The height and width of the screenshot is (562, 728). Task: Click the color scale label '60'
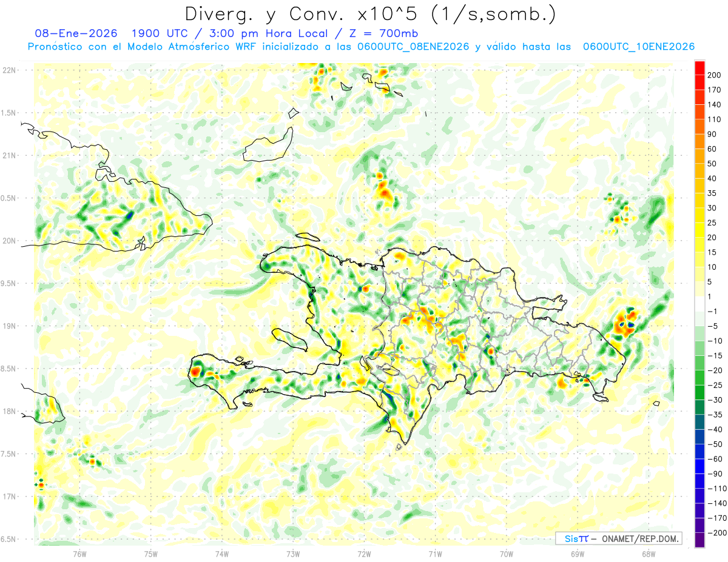(712, 149)
